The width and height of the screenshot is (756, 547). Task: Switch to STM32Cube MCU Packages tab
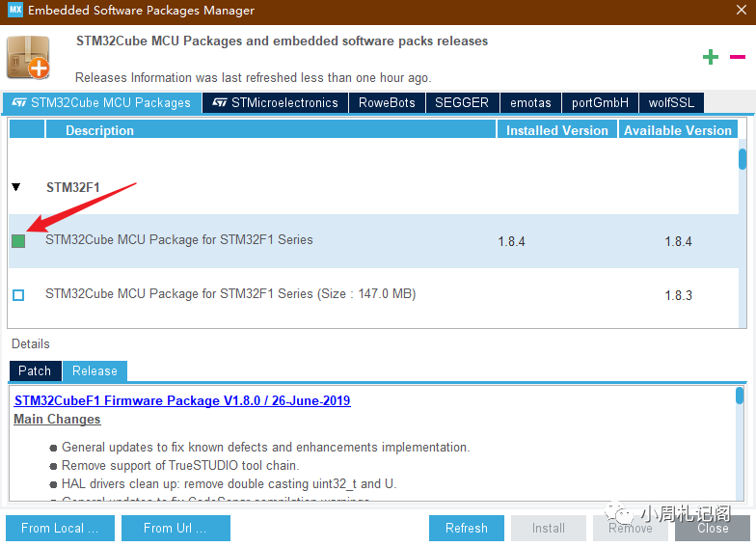tap(102, 102)
